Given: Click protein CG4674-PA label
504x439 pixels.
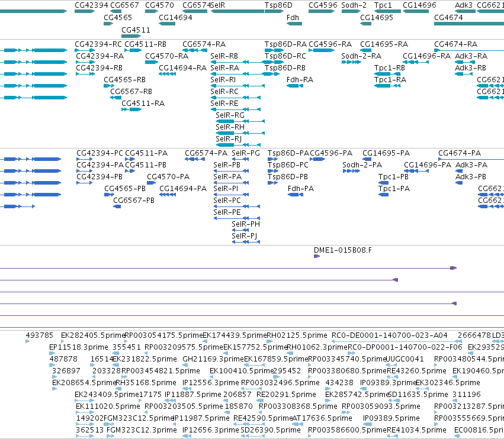Looking at the screenshot, I should coord(460,153).
